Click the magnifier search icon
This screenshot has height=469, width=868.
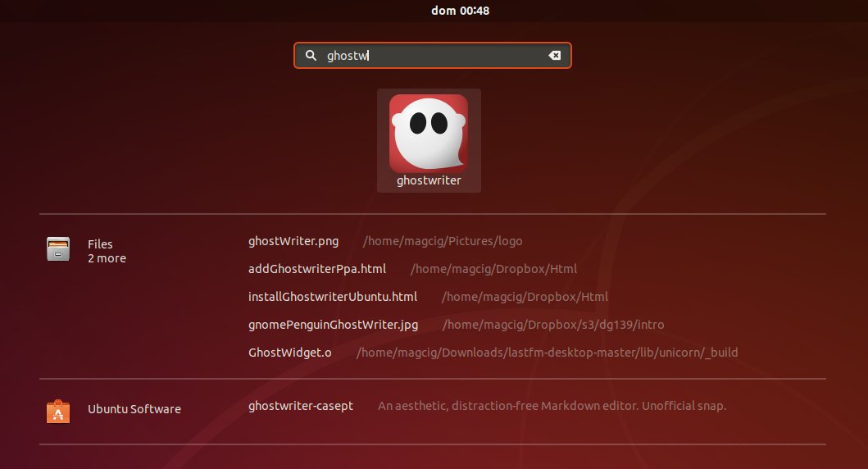coord(311,56)
